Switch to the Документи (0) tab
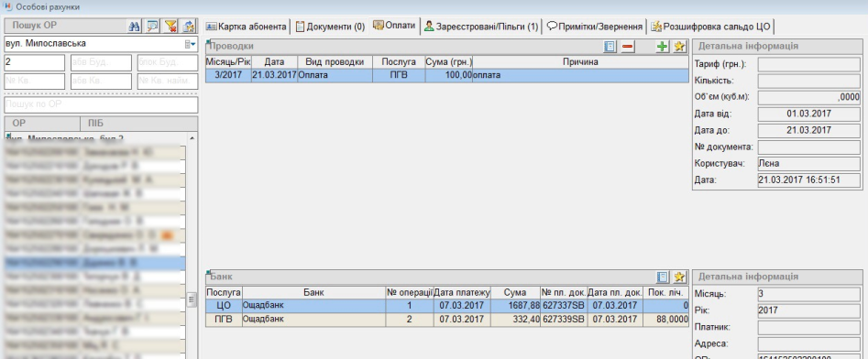This screenshot has width=868, height=359. [330, 27]
